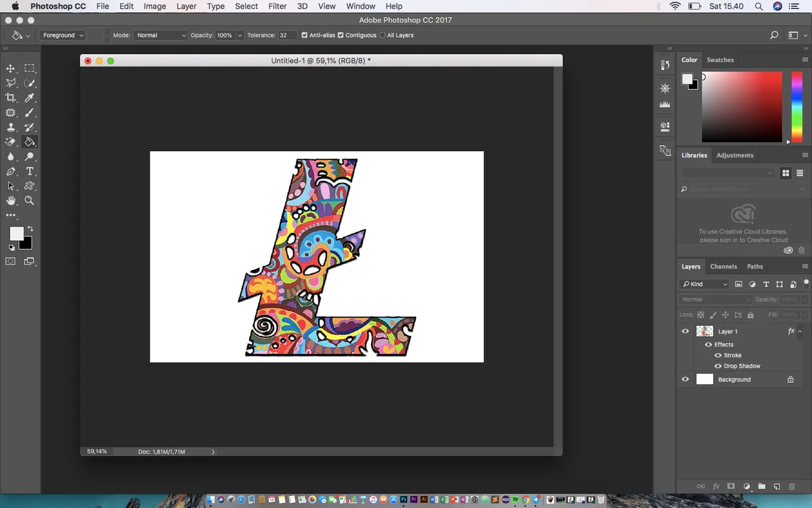The image size is (812, 508).
Task: Reset default foreground and background colors
Action: (x=11, y=248)
